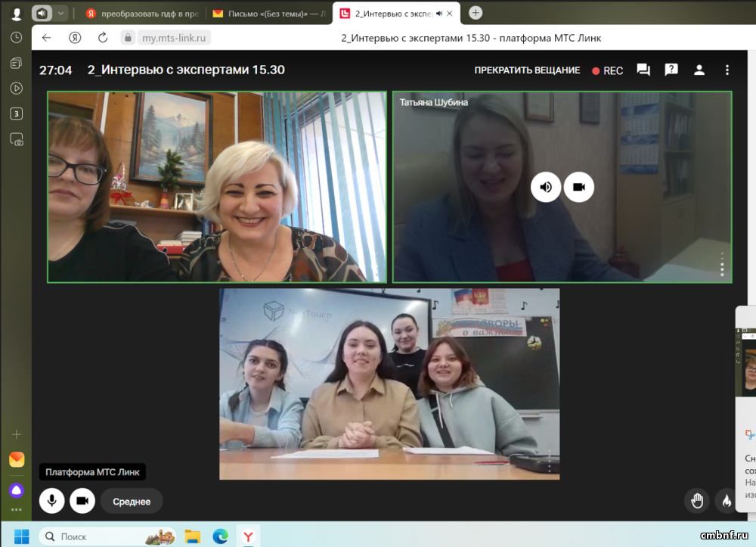The image size is (756, 547).
Task: Send a fire reaction
Action: tap(726, 500)
